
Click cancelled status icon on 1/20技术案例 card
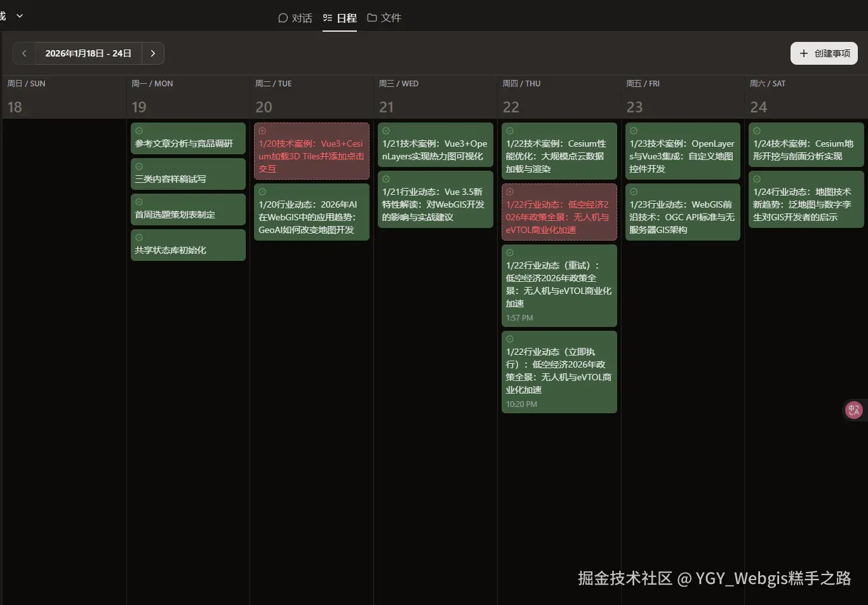(x=262, y=131)
